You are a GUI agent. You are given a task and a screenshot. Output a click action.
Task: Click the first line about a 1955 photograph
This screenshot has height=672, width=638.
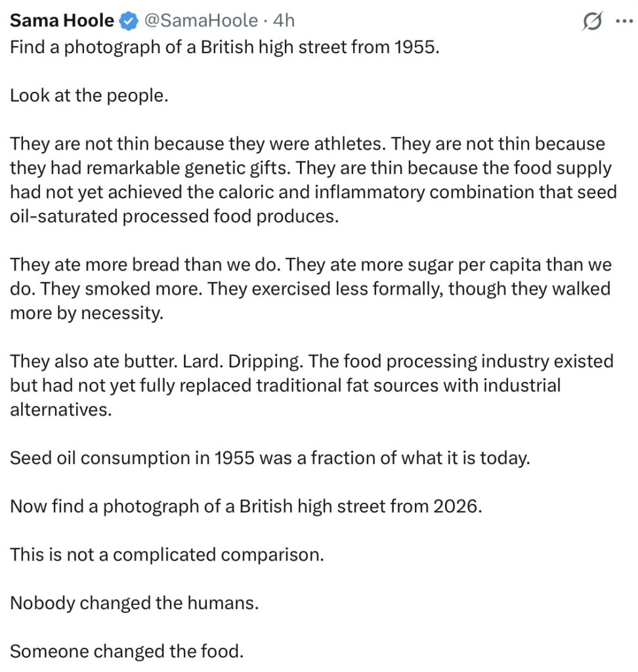click(224, 49)
